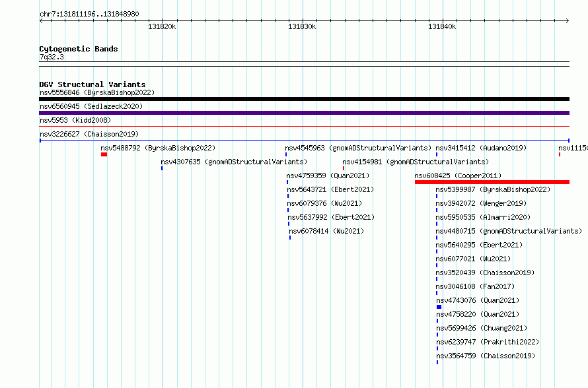Click the 131840k ruler label
The width and height of the screenshot is (588, 388).
point(442,26)
